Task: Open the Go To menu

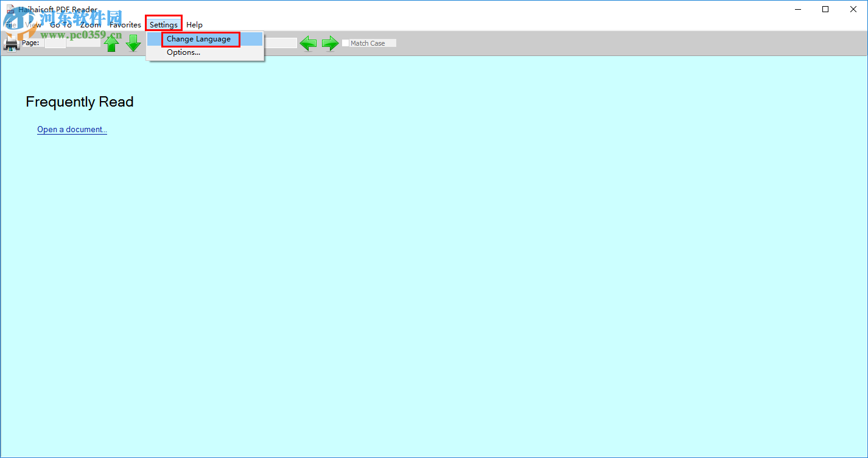Action: point(60,24)
